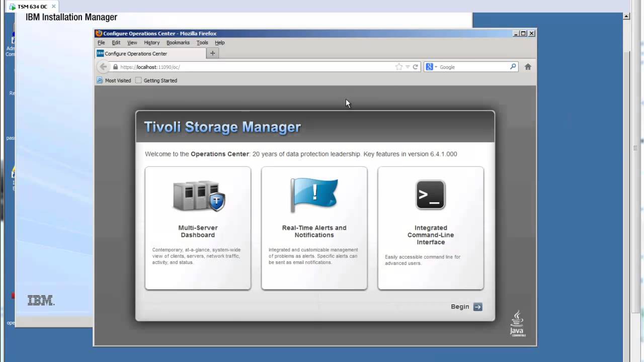Open the Most Visited bookmarks folder

tap(114, 80)
